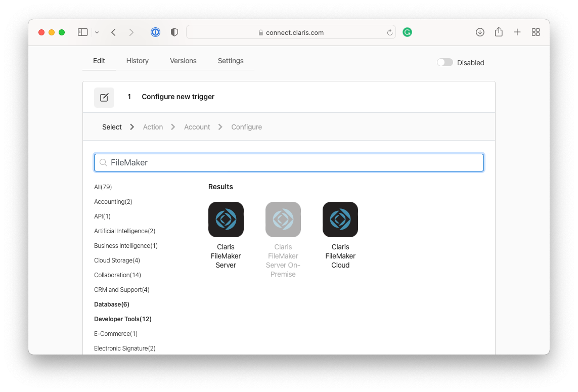The width and height of the screenshot is (578, 392).
Task: Filter connectors by CRM and Support
Action: click(121, 289)
